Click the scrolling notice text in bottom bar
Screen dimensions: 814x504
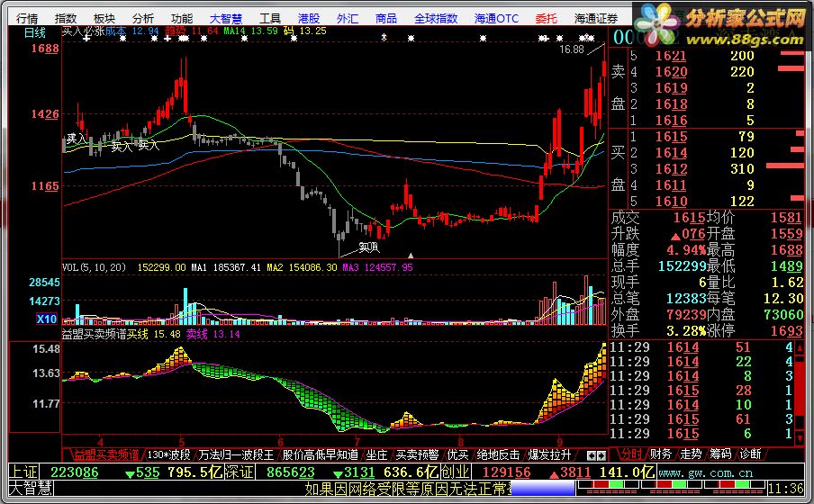[x=407, y=489]
